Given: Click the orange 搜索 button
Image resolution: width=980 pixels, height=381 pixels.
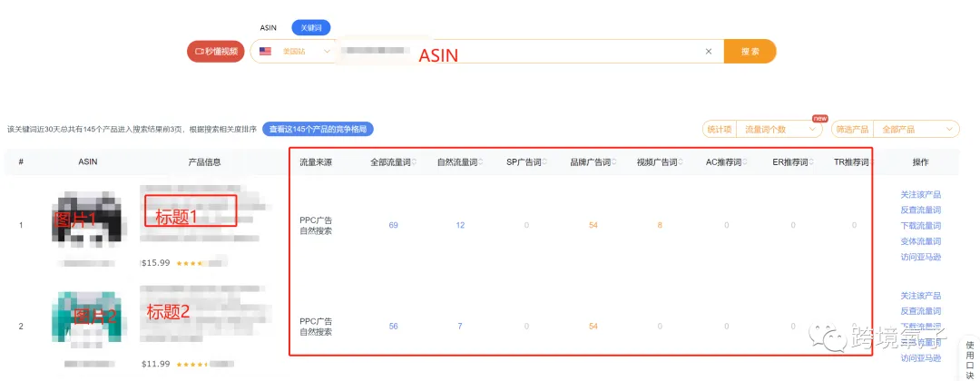Looking at the screenshot, I should (750, 51).
